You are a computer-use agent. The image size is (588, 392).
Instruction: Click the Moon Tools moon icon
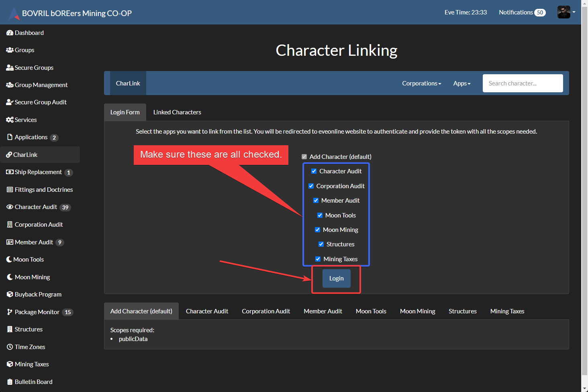(x=9, y=259)
